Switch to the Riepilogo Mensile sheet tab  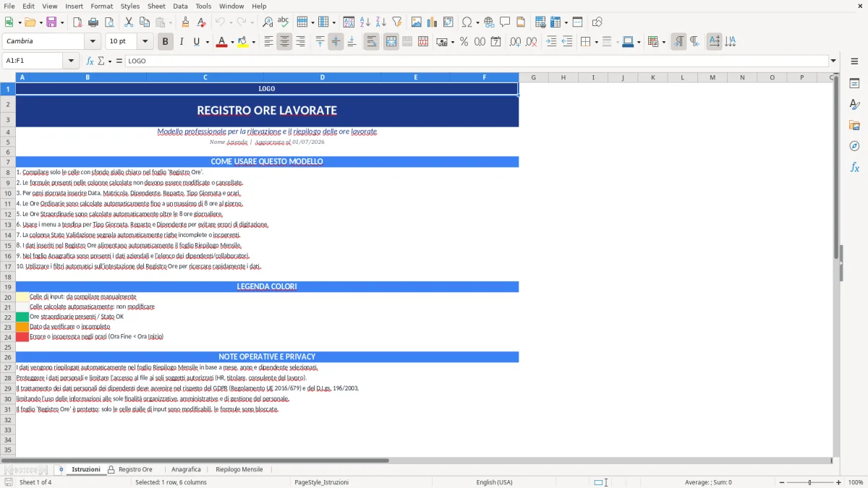[239, 469]
